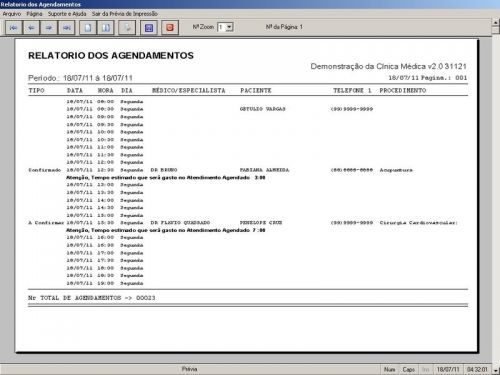The image size is (500, 375).
Task: Go to the previous page arrow
Action: 31,28
